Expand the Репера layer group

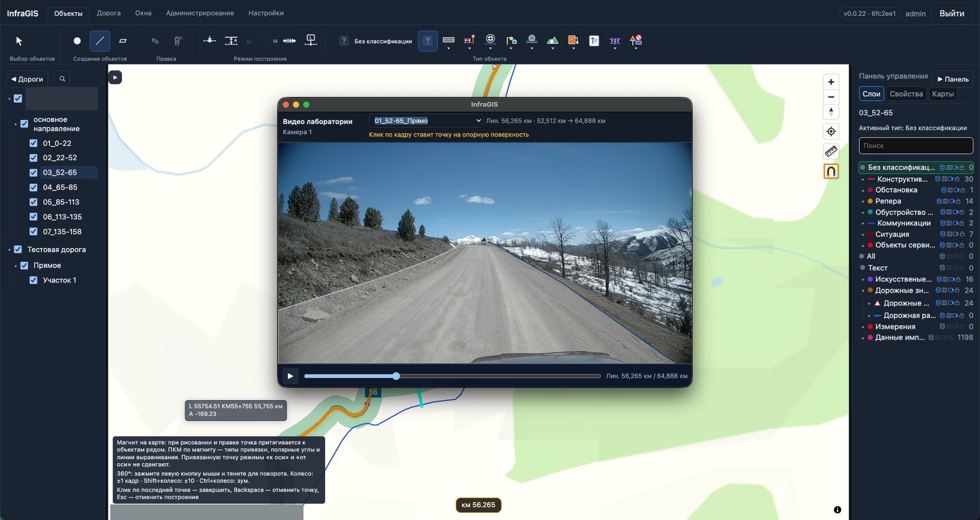(x=863, y=202)
